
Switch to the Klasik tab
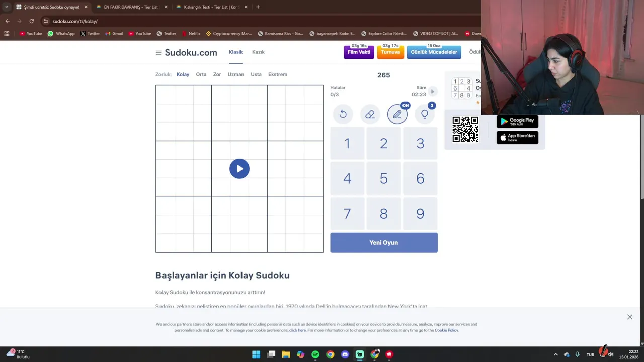235,52
